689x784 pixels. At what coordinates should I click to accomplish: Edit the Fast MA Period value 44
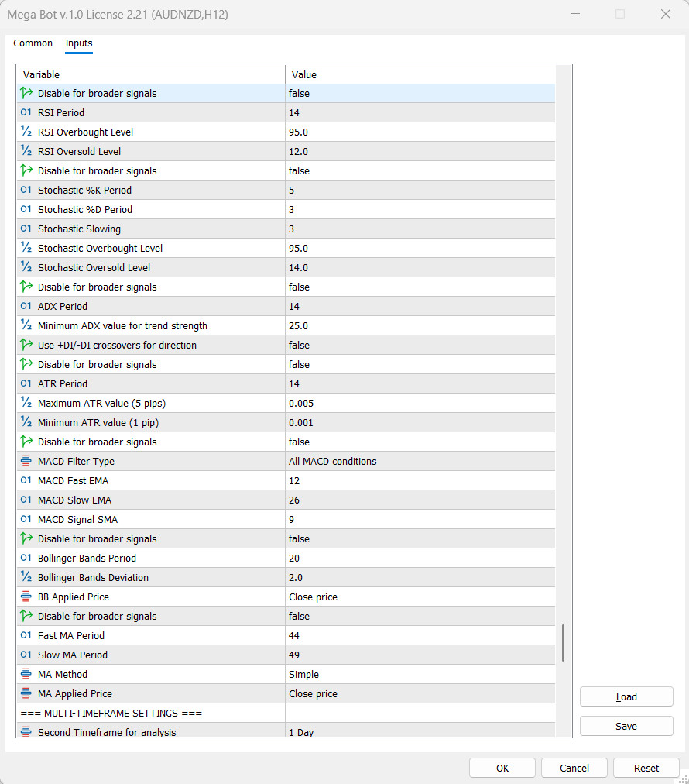pyautogui.click(x=420, y=635)
